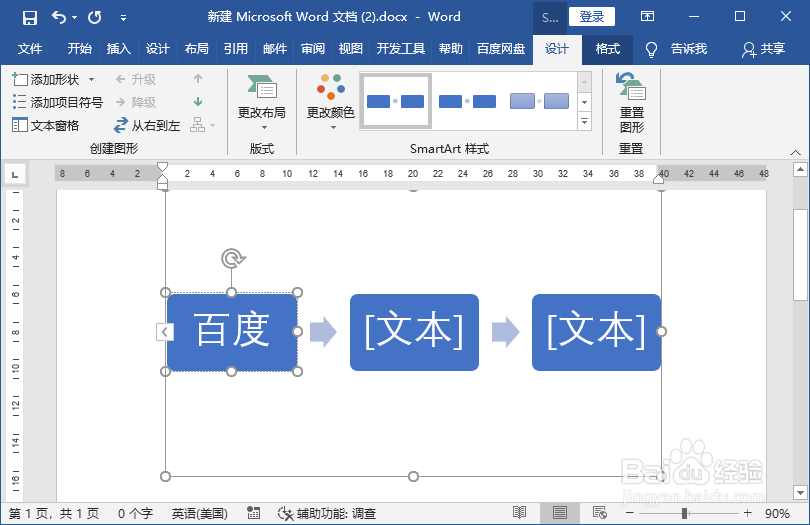Expand the 添加形状 dropdown arrow

(91, 80)
